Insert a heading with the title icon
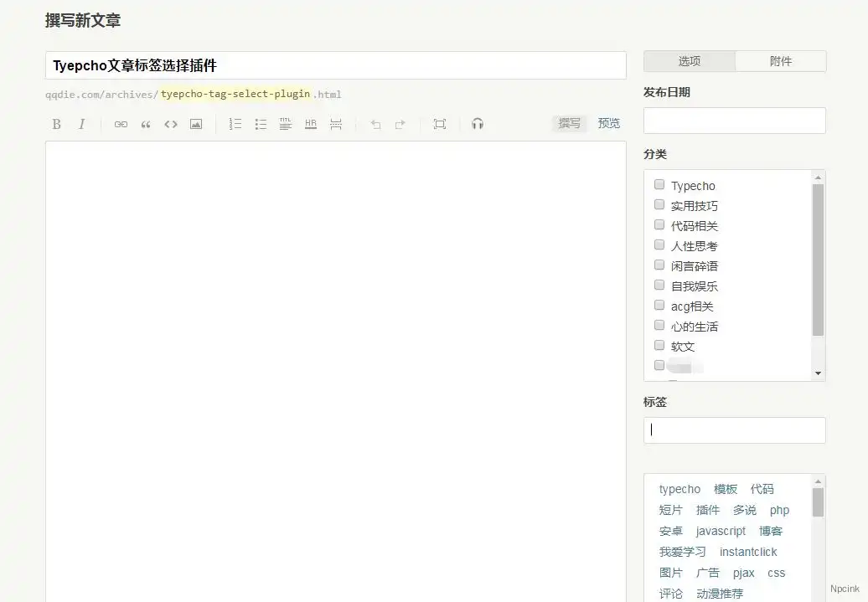The width and height of the screenshot is (868, 602). click(286, 124)
